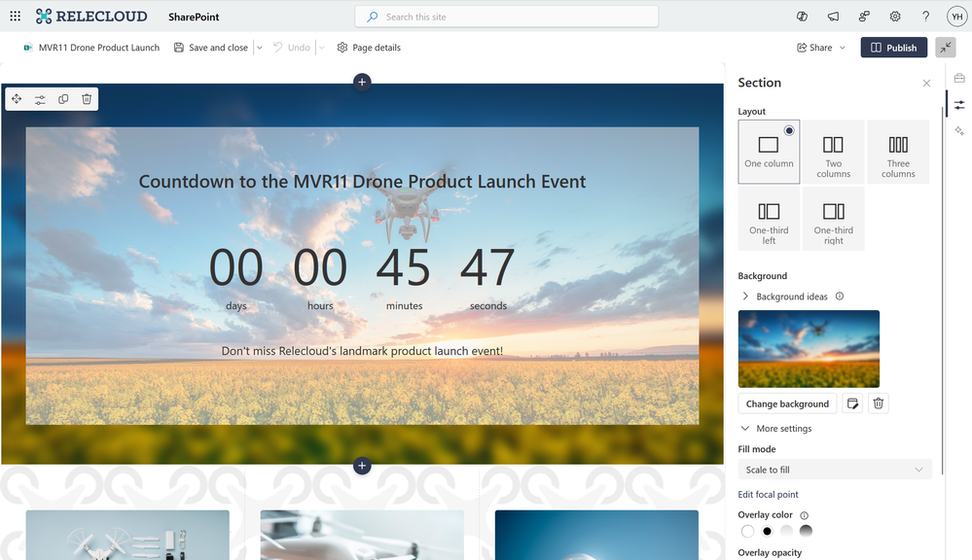This screenshot has width=972, height=560.
Task: Click the collapse content pane icon
Action: click(946, 48)
